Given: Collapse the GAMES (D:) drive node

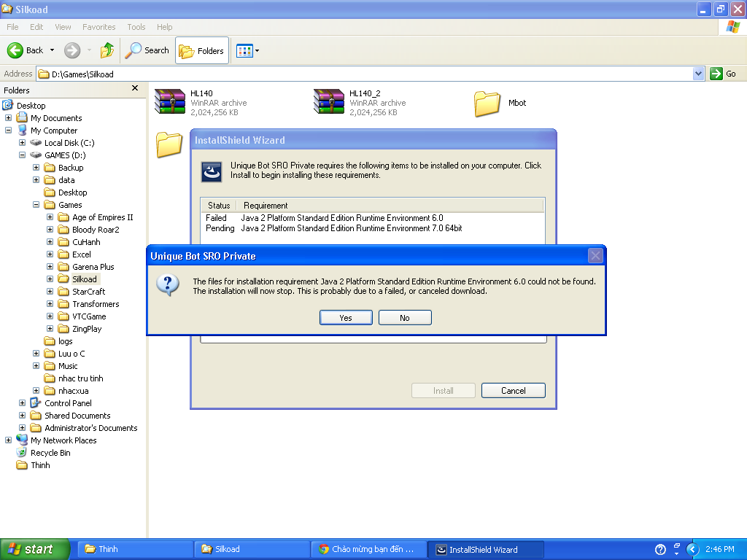Looking at the screenshot, I should [x=22, y=155].
